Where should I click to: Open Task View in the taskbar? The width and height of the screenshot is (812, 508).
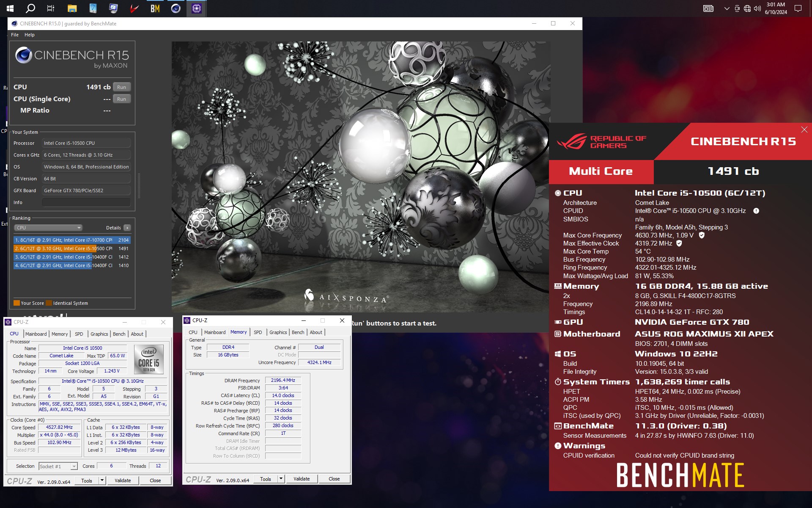(50, 8)
